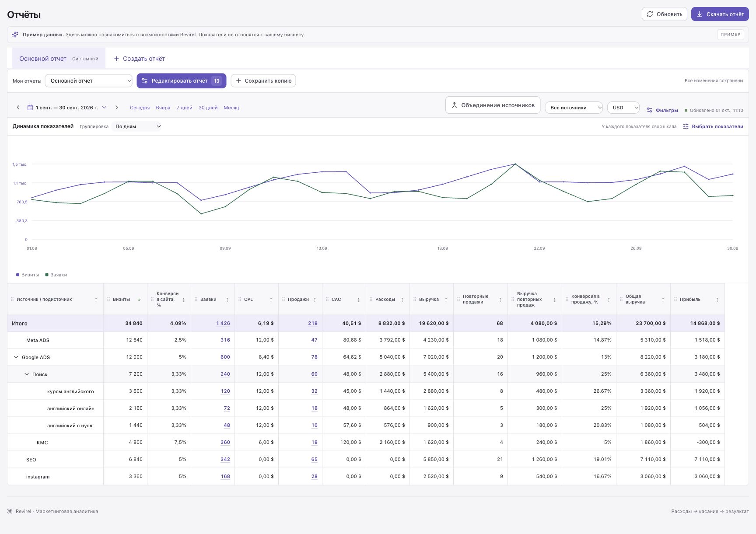The height and width of the screenshot is (534, 756).
Task: Open the Основной отчет tab
Action: [x=59, y=59]
